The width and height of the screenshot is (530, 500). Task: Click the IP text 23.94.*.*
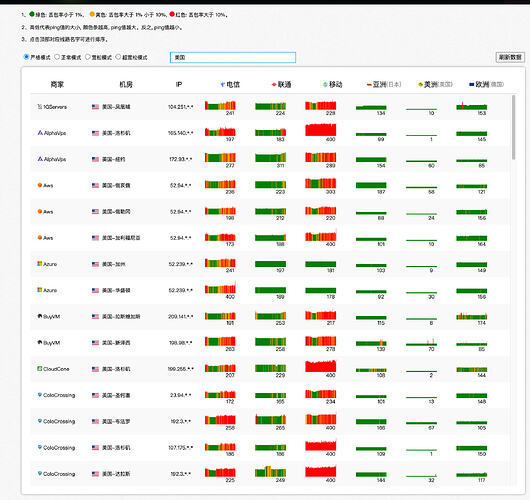point(180,395)
